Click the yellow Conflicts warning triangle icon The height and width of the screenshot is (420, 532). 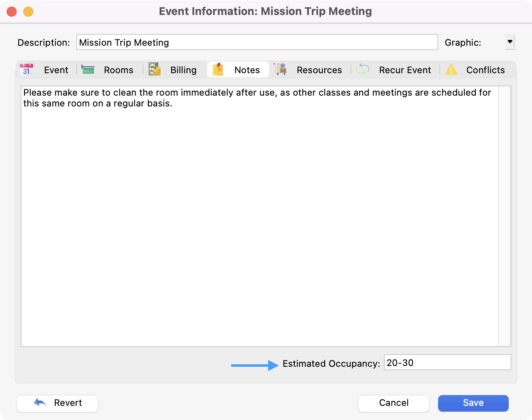(x=451, y=69)
